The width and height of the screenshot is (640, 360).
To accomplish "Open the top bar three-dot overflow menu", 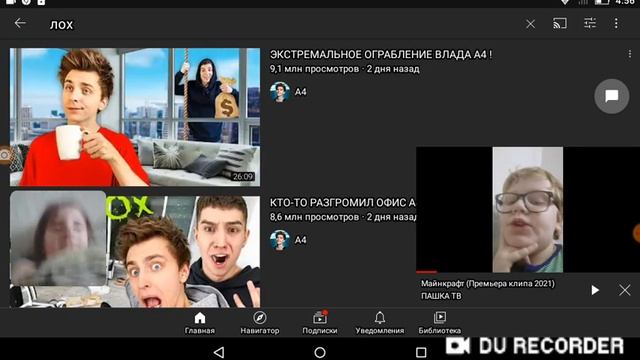I will click(x=616, y=23).
